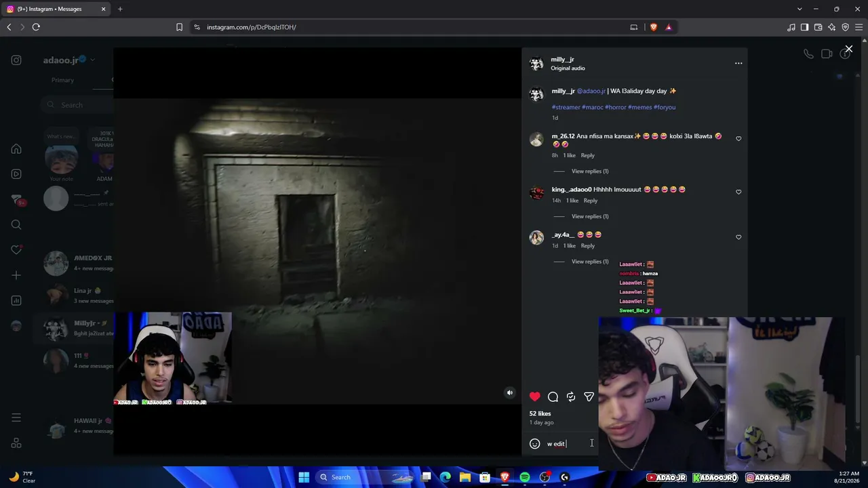This screenshot has height=488, width=868.
Task: Repost the post with the repost icon
Action: (571, 396)
